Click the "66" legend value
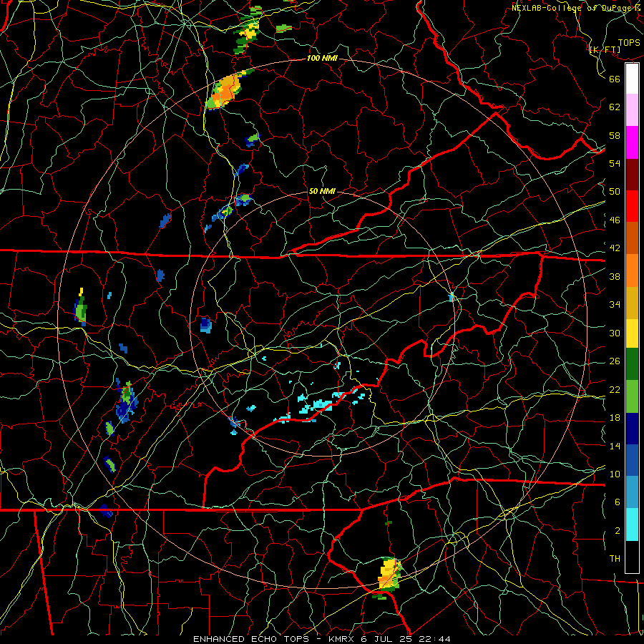644x644 pixels. [615, 79]
